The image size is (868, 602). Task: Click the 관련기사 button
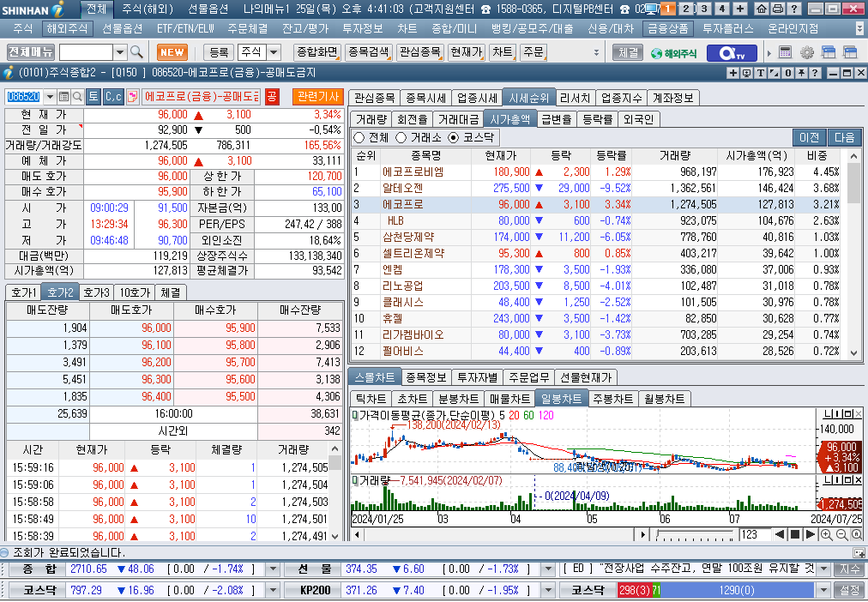tap(318, 97)
